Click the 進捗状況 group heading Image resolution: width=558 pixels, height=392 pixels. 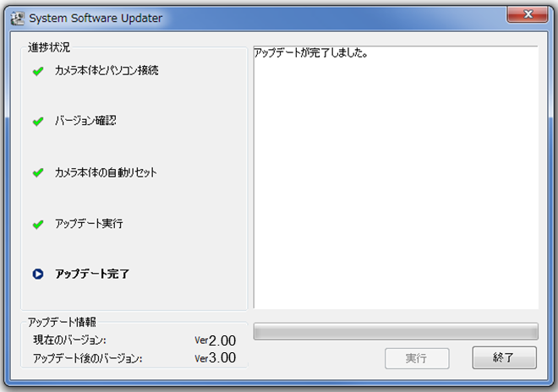pos(49,46)
